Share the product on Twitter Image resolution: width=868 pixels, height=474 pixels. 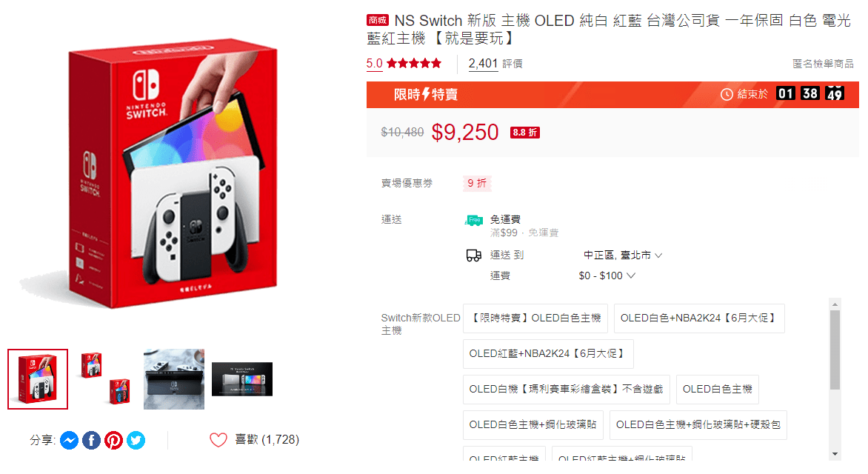pyautogui.click(x=136, y=440)
